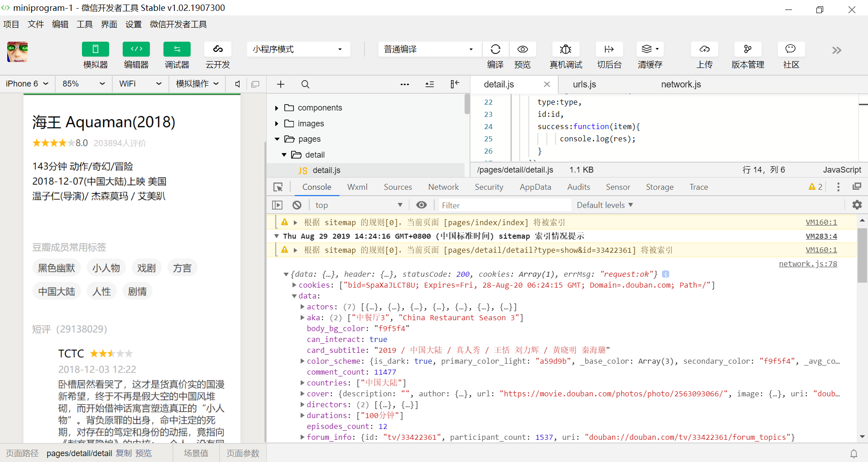Viewport: 868px width, 462px height.
Task: Open the preview eye icon
Action: tap(523, 49)
